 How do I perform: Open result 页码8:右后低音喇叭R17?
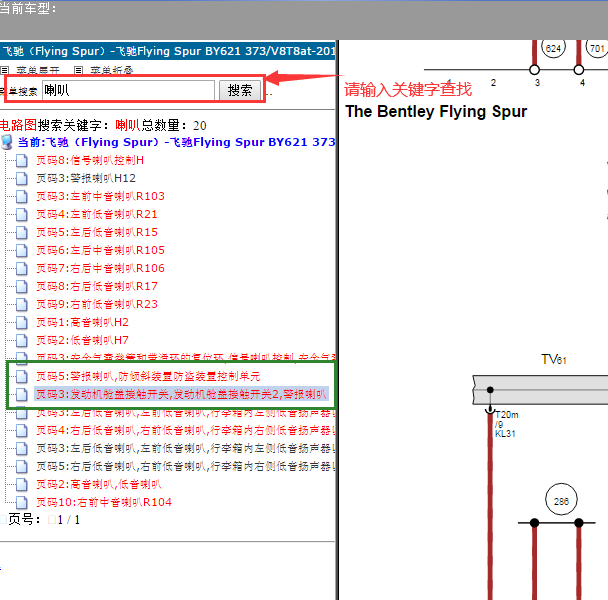[x=97, y=286]
